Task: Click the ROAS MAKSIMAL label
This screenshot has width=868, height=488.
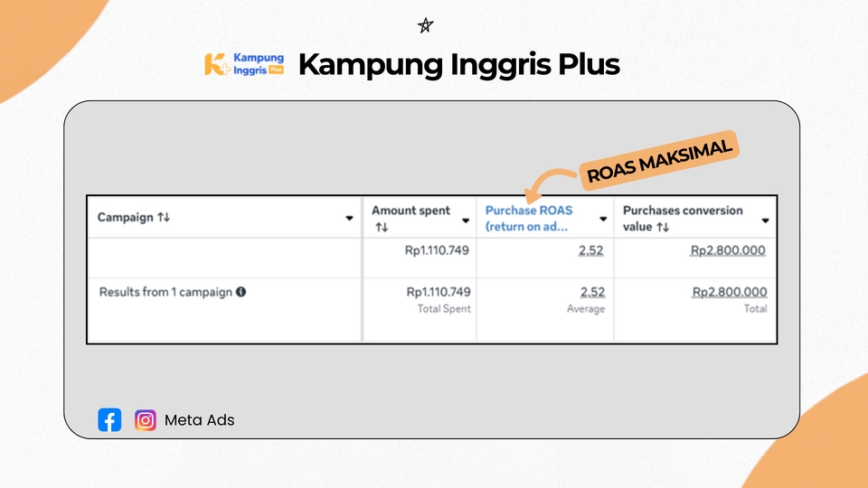Action: coord(659,161)
